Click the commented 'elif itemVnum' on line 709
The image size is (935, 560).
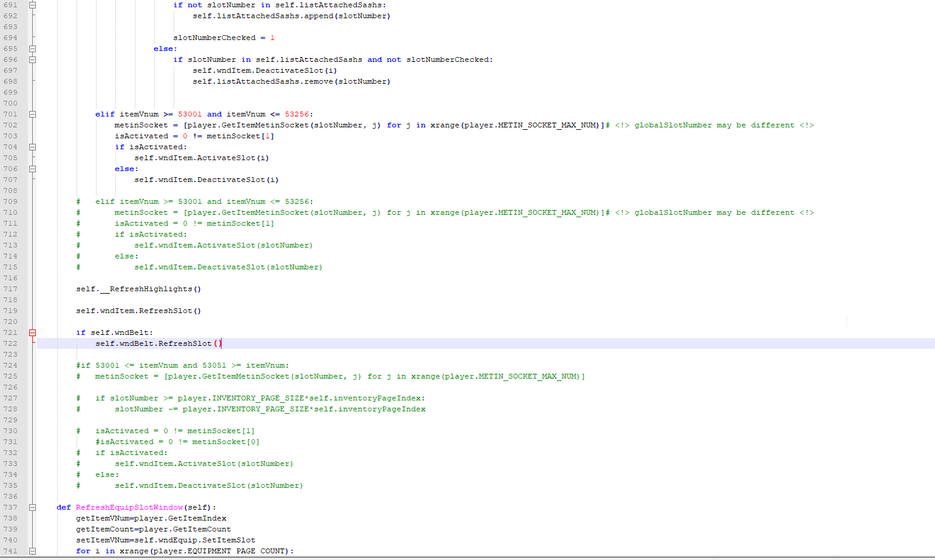(x=127, y=201)
